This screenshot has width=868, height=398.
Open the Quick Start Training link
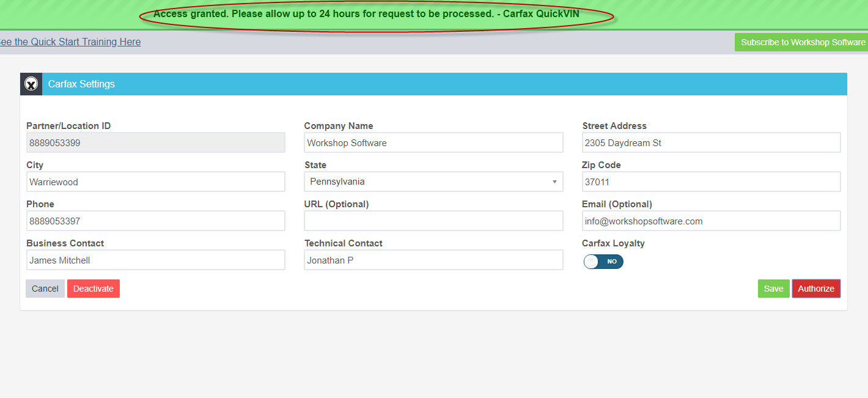tap(69, 42)
